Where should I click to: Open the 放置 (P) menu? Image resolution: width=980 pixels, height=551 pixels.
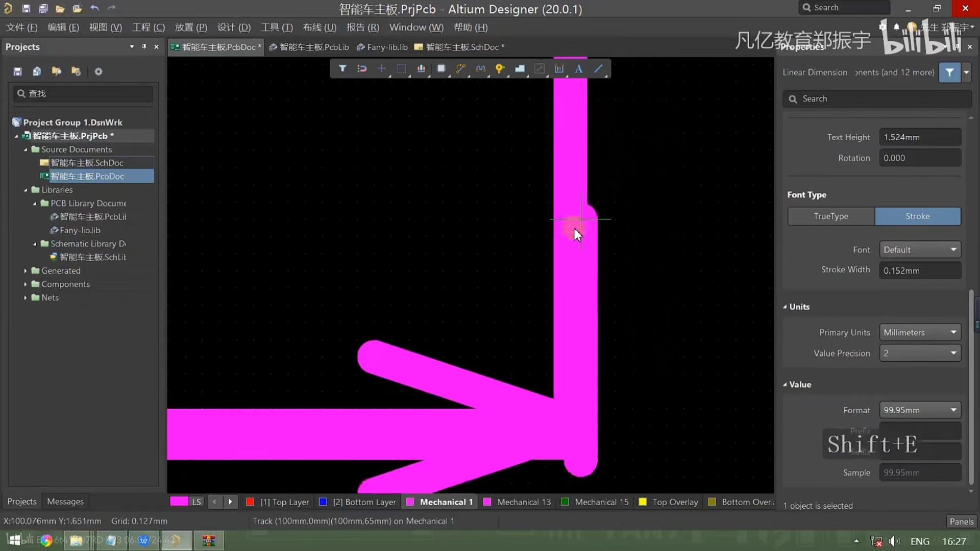pyautogui.click(x=190, y=28)
